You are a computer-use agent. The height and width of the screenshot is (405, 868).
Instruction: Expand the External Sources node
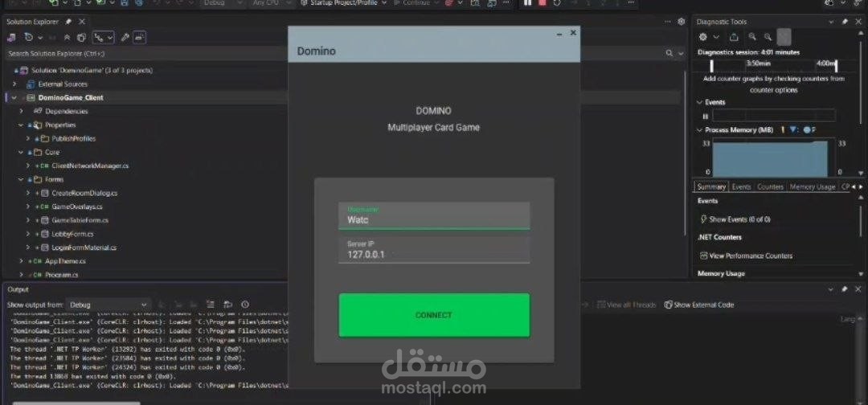pyautogui.click(x=14, y=84)
